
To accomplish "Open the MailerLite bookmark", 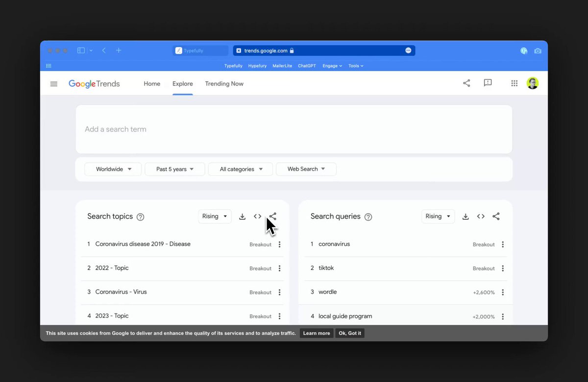I will (x=283, y=66).
